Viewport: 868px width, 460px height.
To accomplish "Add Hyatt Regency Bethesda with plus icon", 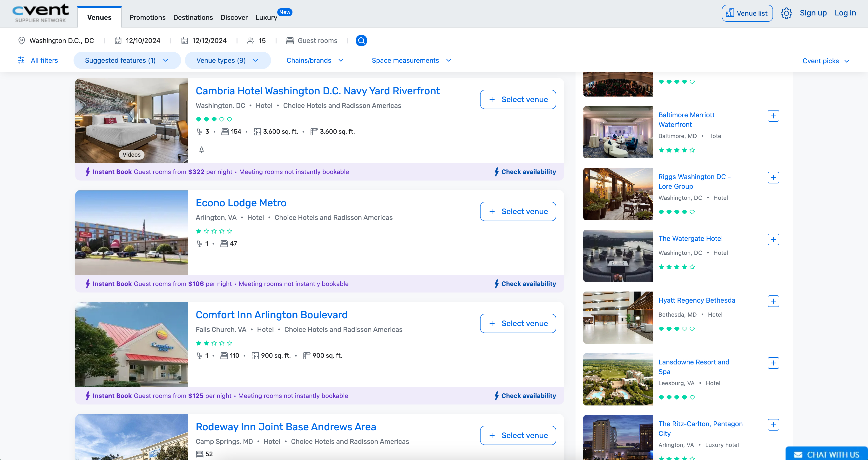I will coord(773,301).
